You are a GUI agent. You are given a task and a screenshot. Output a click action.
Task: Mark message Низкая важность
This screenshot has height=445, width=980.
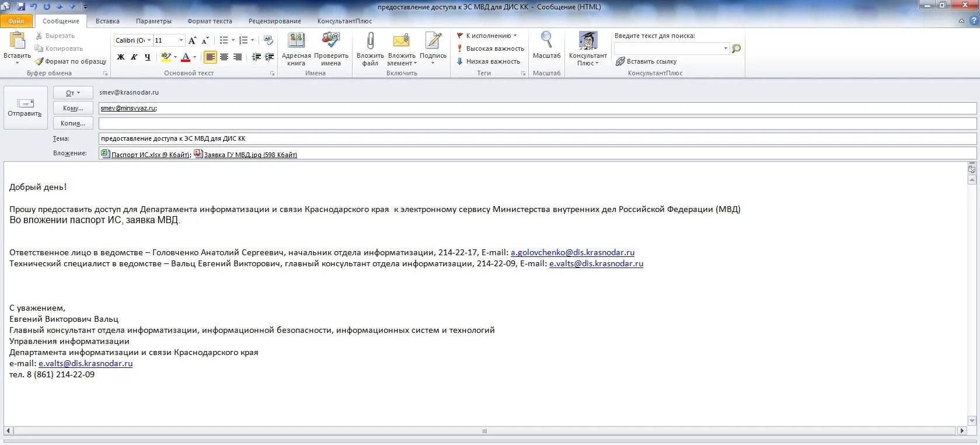tap(488, 61)
